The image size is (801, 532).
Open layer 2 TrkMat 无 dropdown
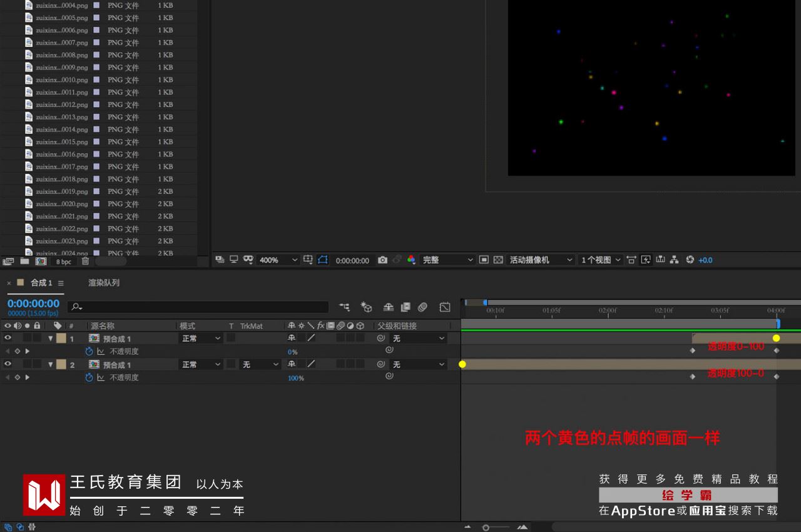click(x=260, y=365)
